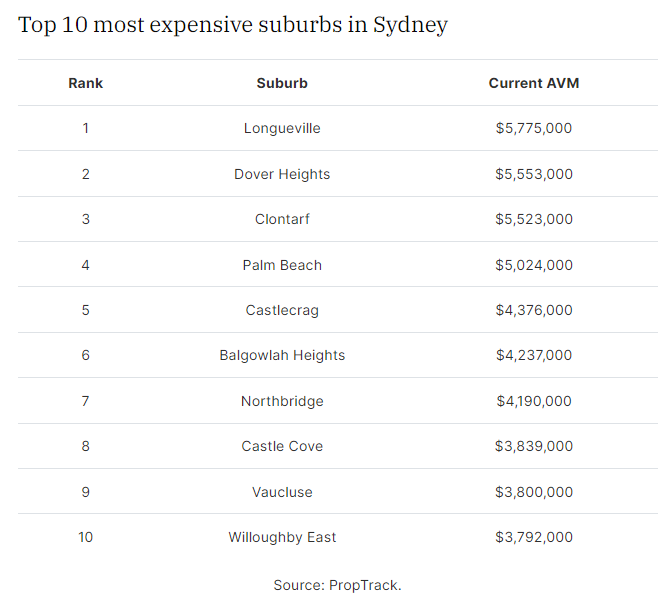Click the Suburb column header
Image resolution: width=664 pixels, height=598 pixels.
[x=282, y=83]
